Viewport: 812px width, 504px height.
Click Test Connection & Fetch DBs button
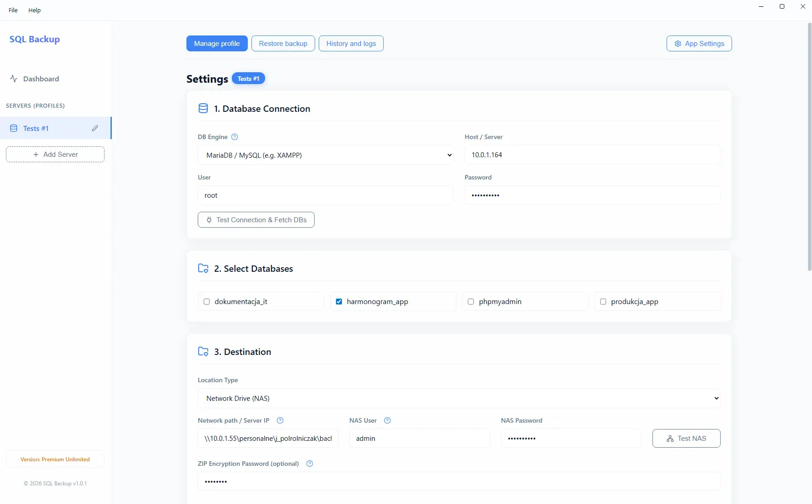pyautogui.click(x=256, y=220)
